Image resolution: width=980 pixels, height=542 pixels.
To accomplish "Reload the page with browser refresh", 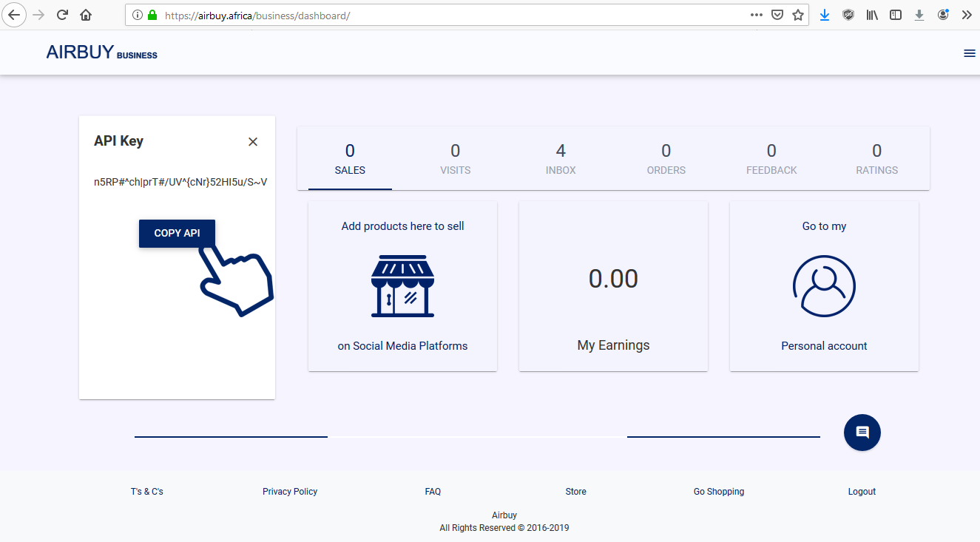I will [x=63, y=15].
